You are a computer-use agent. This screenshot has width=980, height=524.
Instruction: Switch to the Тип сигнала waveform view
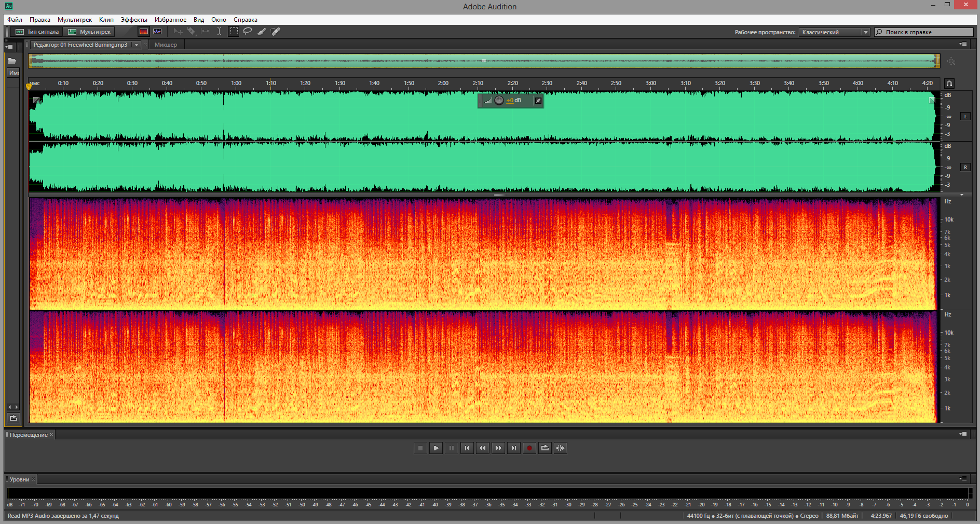37,32
